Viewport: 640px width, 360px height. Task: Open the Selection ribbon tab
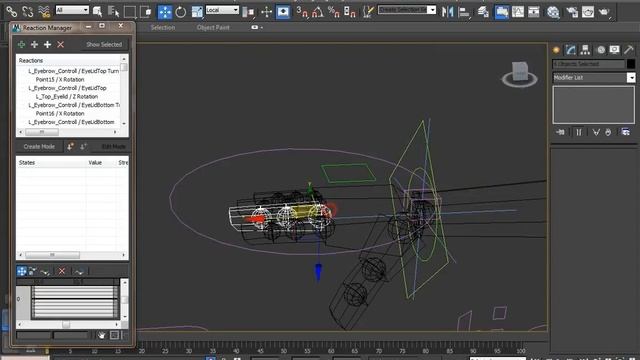click(x=162, y=27)
